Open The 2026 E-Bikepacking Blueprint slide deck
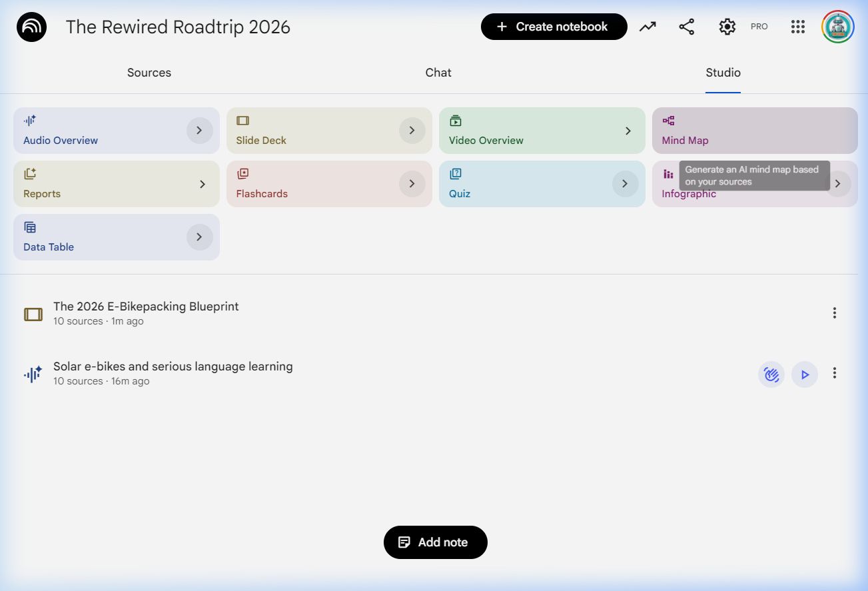Screen dimensions: 868x591 146,306
